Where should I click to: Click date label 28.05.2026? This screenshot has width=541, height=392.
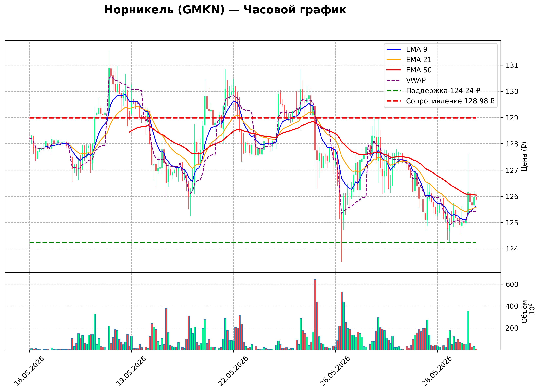(x=437, y=371)
